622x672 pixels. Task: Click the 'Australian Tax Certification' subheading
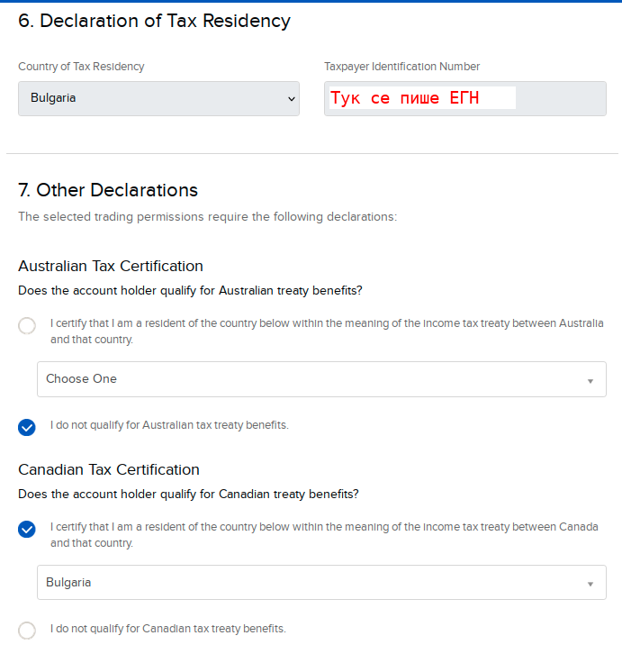(111, 266)
